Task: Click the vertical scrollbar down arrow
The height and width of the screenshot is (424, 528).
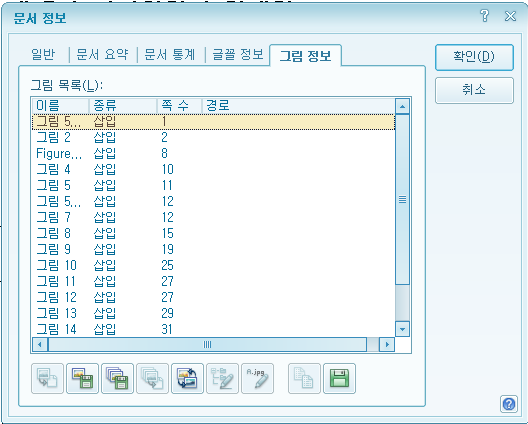Action: [402, 329]
